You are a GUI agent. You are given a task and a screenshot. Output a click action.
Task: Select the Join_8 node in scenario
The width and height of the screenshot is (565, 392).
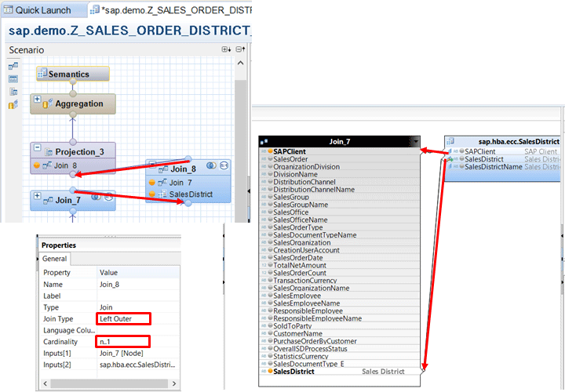[183, 169]
